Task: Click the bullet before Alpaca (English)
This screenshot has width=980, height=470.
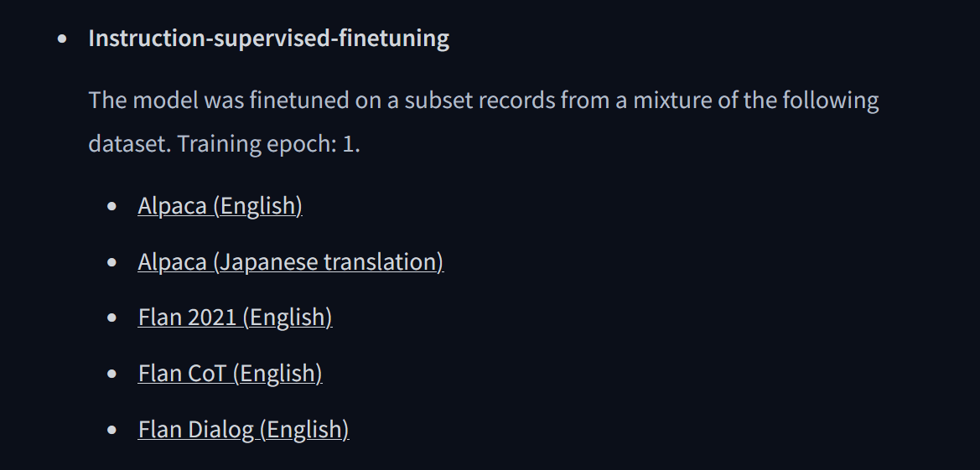Action: (111, 206)
